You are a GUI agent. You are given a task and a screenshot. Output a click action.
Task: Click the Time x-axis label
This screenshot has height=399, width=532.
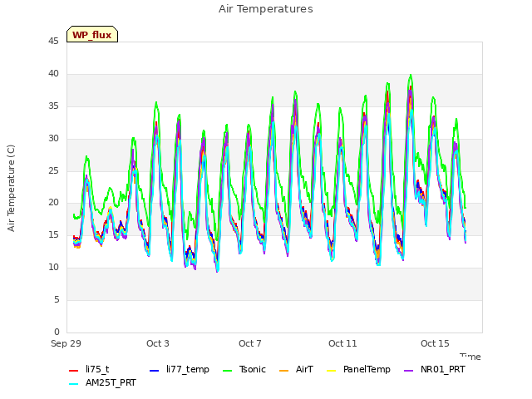tap(470, 357)
